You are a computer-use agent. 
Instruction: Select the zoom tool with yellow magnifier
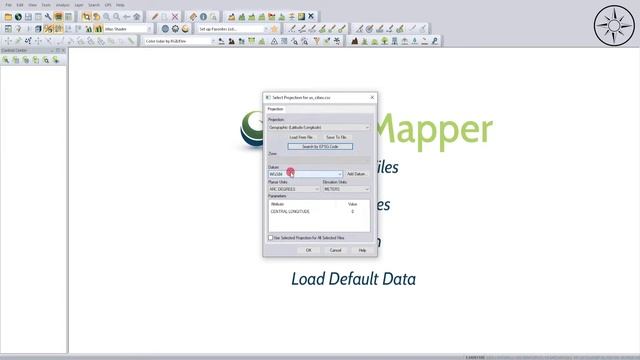tap(86, 17)
